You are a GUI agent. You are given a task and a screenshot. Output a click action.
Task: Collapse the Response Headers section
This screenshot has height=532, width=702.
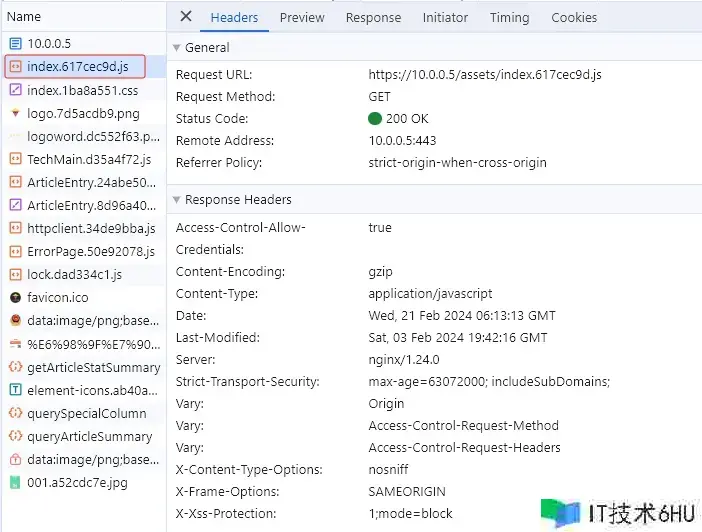(x=177, y=199)
